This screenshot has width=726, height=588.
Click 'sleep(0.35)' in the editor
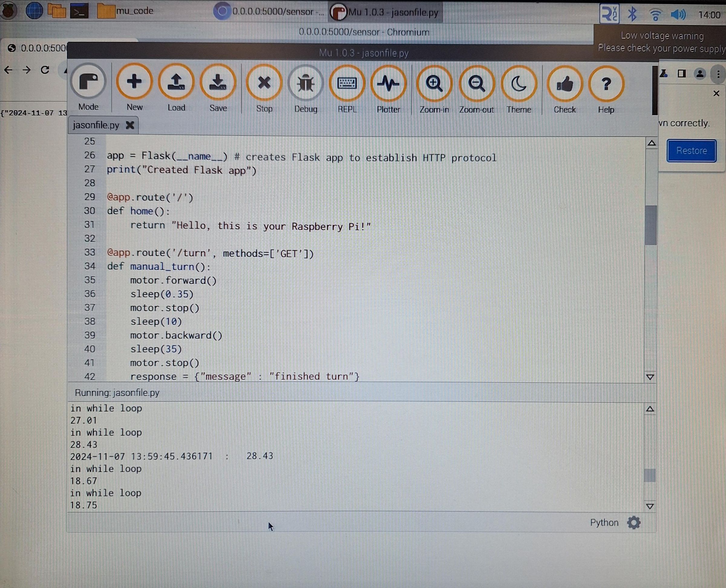tap(162, 294)
